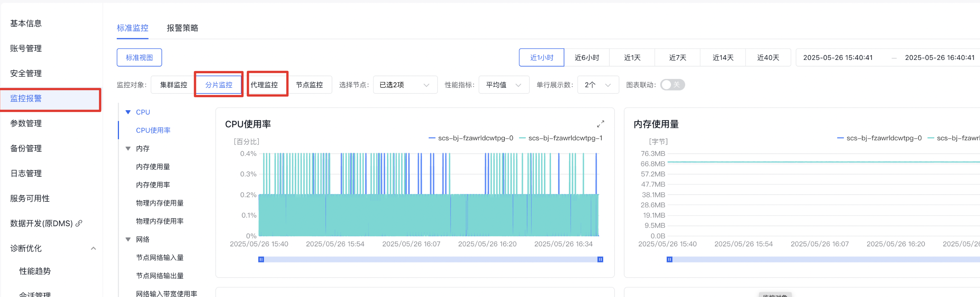Click the start time field 2025-05-26 15:40:41
This screenshot has height=297, width=980.
838,57
